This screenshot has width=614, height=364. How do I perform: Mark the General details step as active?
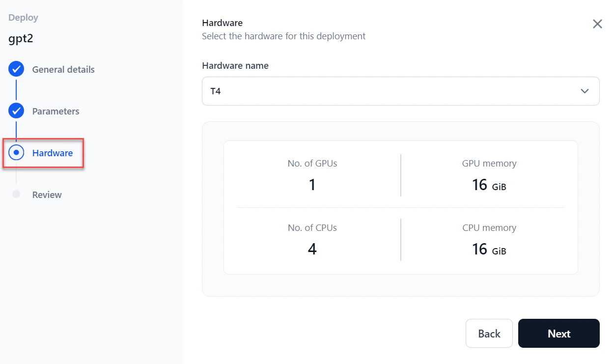tap(63, 69)
